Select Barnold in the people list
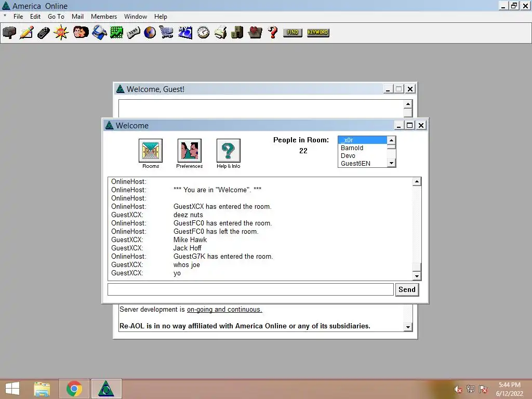532x399 pixels. (x=362, y=148)
